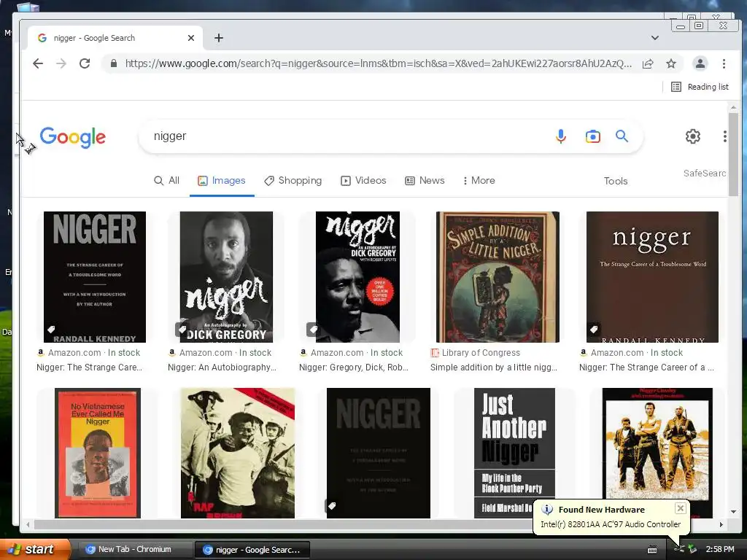The image size is (747, 560).
Task: Click the vertical scrollbar down arrow
Action: 733,511
